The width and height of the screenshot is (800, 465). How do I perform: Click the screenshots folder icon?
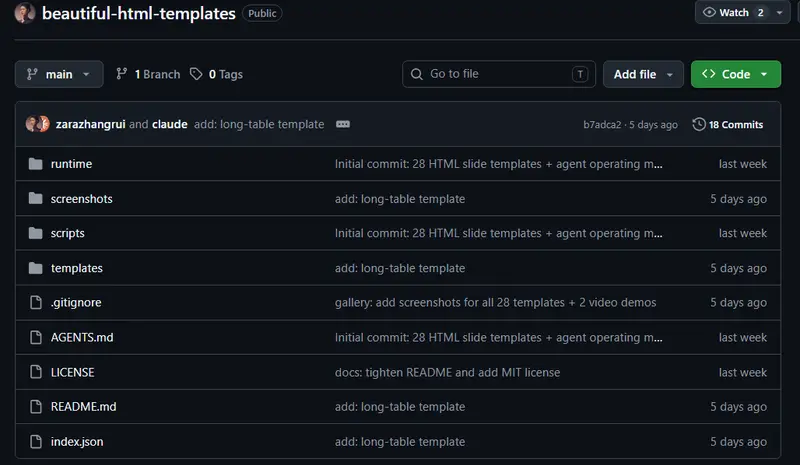[35, 199]
